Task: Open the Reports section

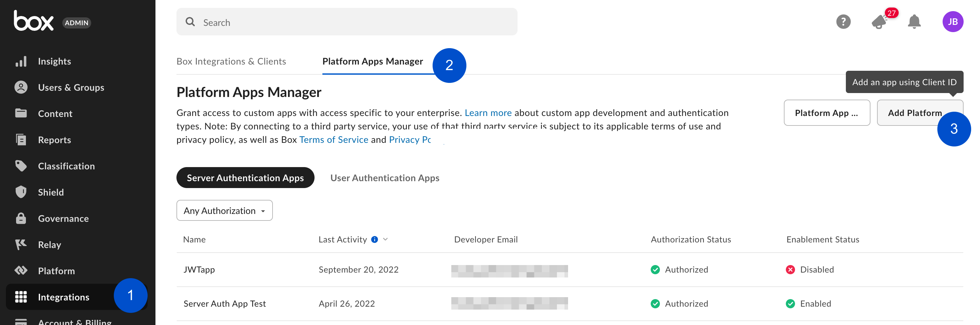Action: pos(54,140)
